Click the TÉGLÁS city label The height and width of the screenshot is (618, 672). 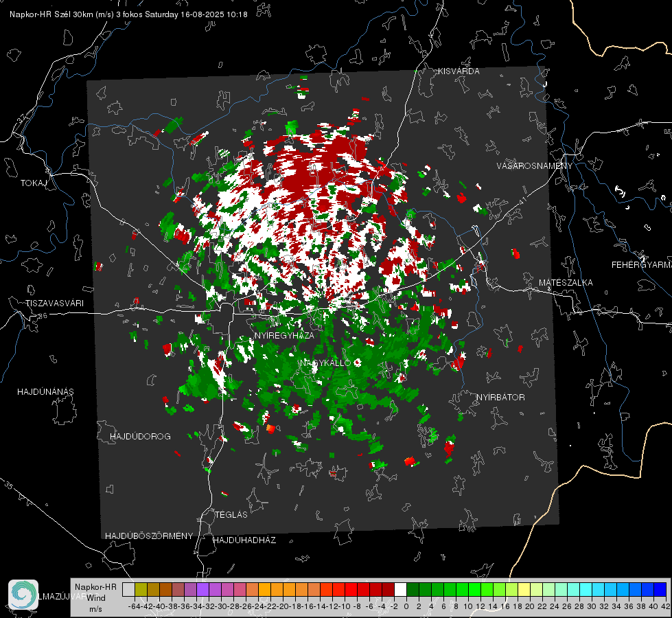(x=231, y=514)
